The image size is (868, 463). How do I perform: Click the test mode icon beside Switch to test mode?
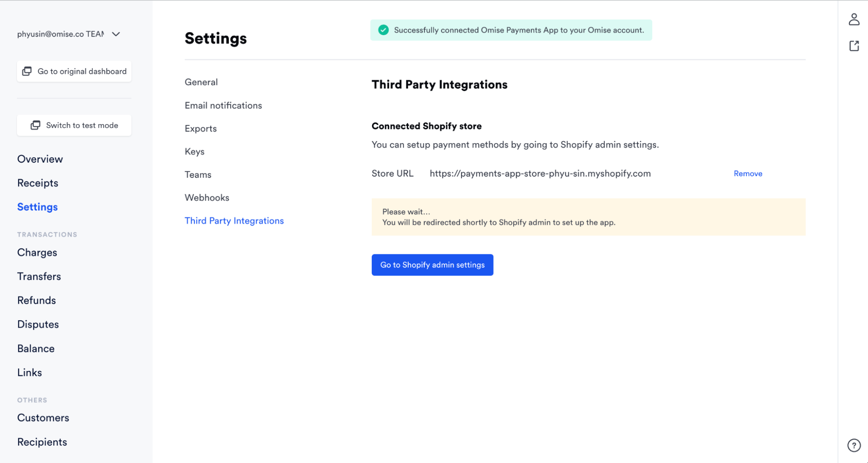[35, 125]
